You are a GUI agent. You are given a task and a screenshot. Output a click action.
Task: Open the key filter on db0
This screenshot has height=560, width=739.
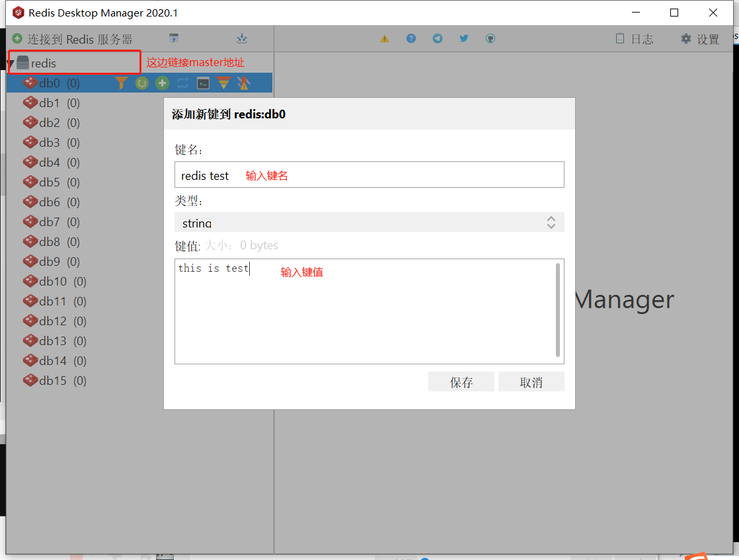(x=121, y=83)
